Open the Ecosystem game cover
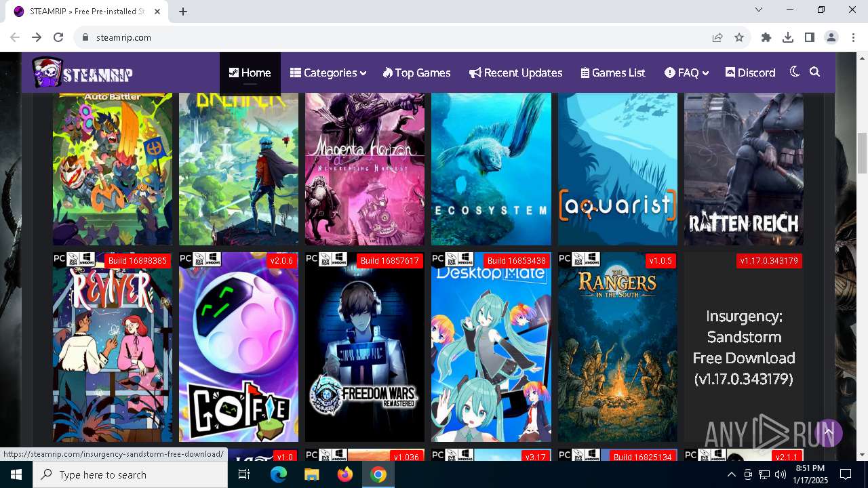 tap(491, 169)
